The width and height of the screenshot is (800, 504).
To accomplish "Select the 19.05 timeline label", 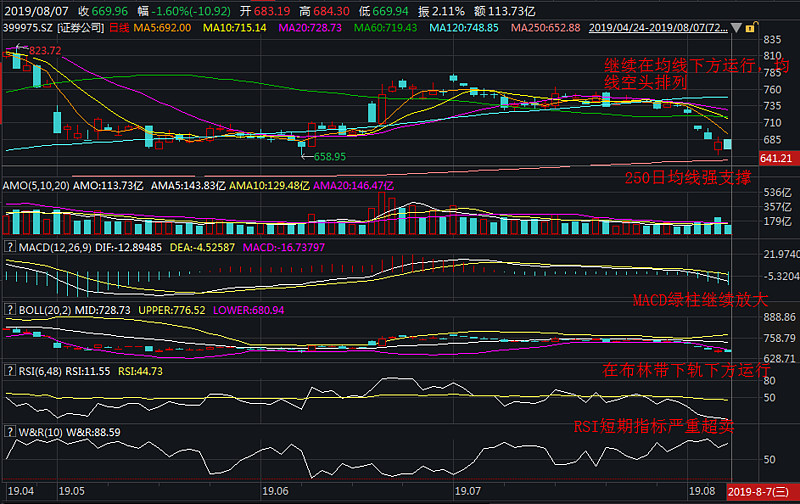I will click(x=71, y=491).
